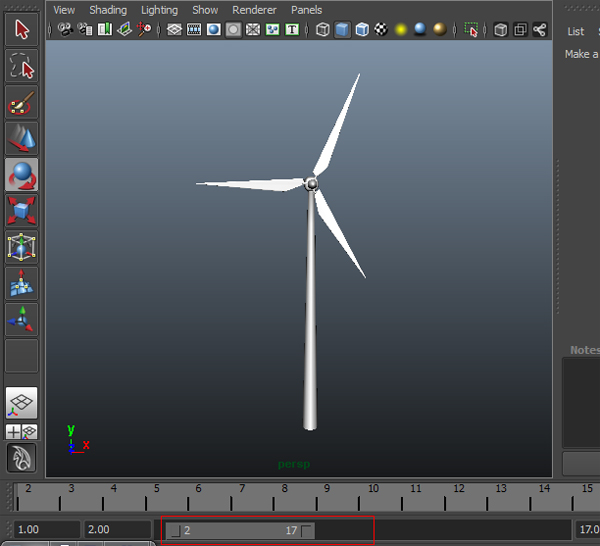Toggle the Film Gate display

194,29
